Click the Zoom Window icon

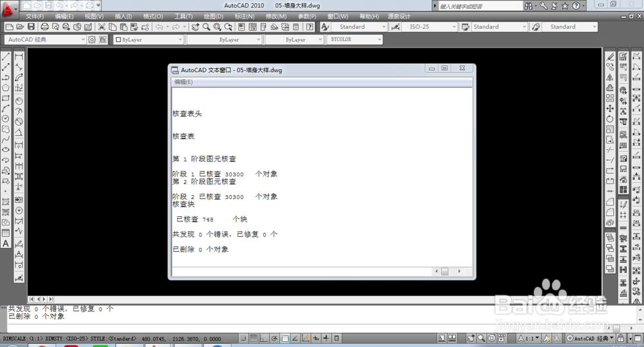point(217,26)
